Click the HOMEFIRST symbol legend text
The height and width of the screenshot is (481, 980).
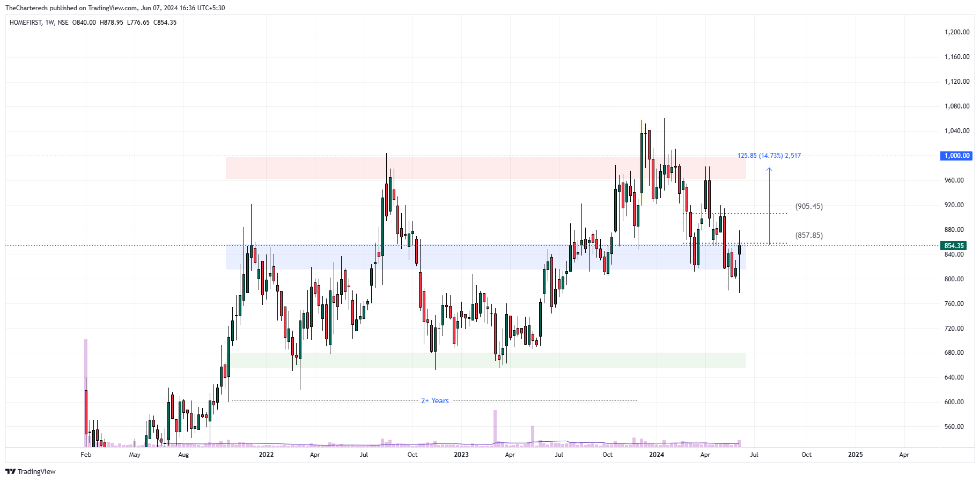[x=25, y=23]
